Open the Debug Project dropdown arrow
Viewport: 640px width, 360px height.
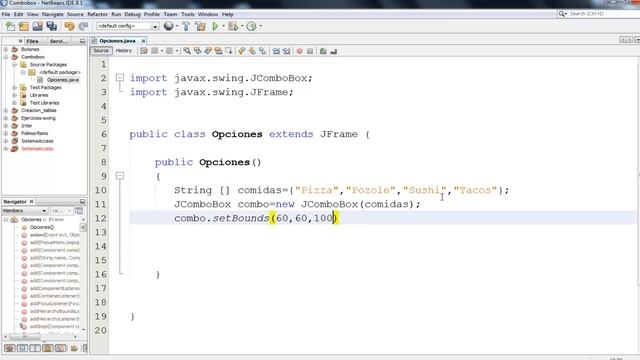242,27
